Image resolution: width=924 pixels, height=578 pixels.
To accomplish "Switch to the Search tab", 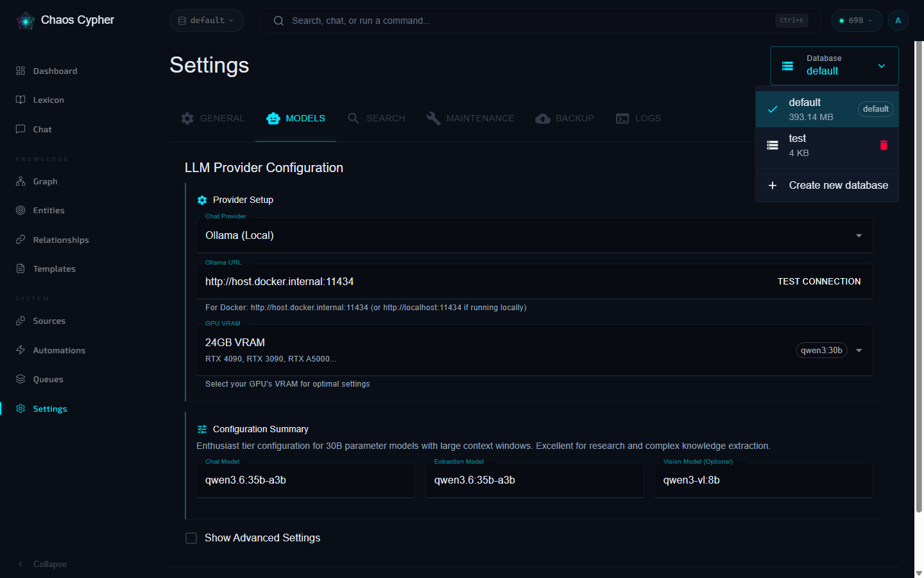I will click(x=377, y=118).
